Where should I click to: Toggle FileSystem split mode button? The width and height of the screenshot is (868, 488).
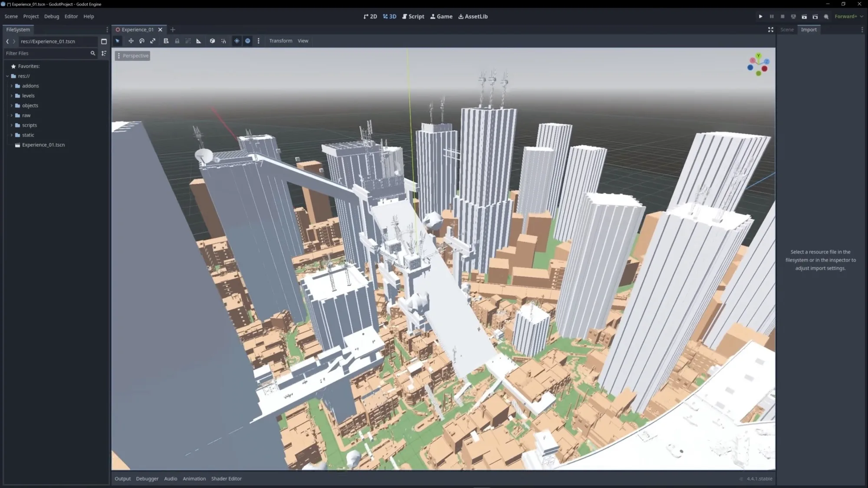tap(104, 41)
